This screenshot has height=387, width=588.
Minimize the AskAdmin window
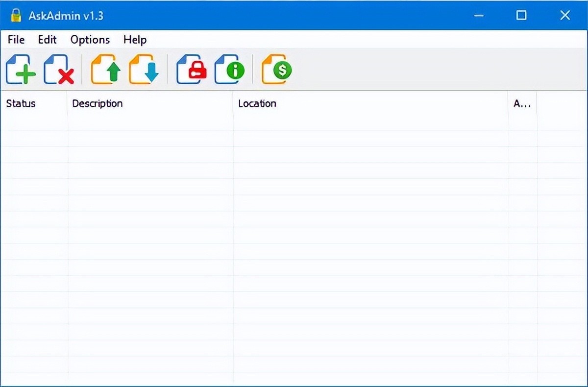tap(479, 15)
